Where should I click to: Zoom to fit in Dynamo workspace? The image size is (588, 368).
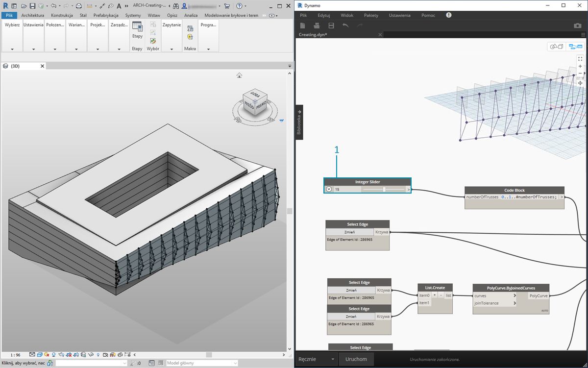tap(580, 59)
